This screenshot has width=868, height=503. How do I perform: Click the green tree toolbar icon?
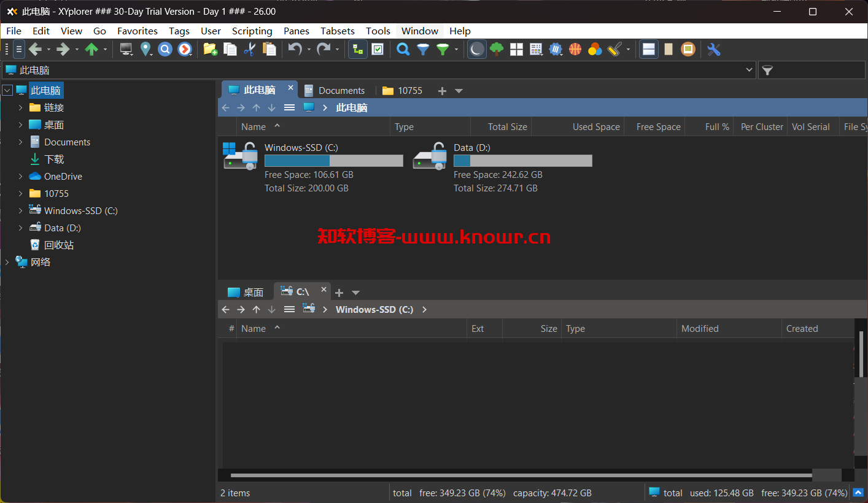coord(497,50)
